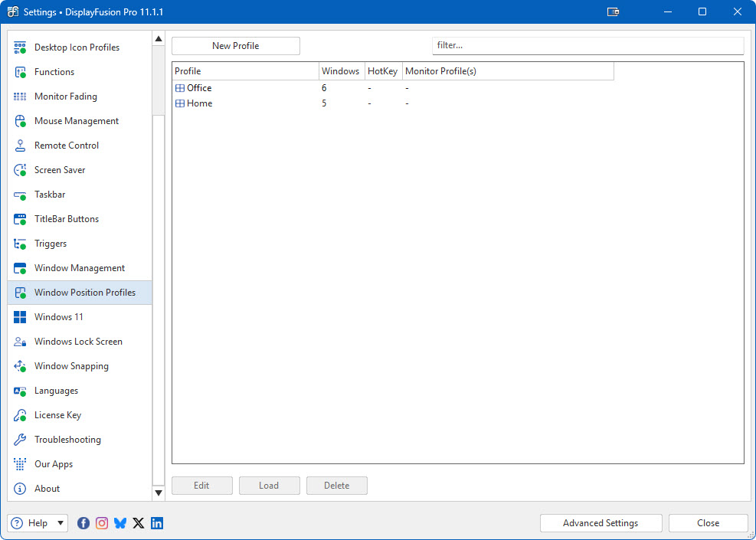Open the Help dropdown menu
Viewport: 756px width, 540px height.
pyautogui.click(x=38, y=523)
